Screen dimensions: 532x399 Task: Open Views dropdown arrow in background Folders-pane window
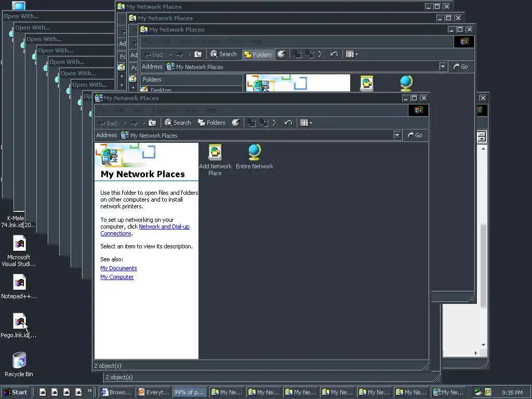click(x=356, y=54)
